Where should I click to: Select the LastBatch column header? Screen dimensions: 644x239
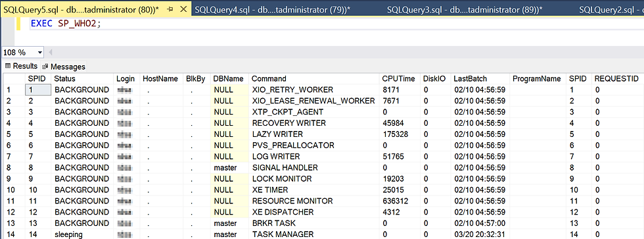pyautogui.click(x=480, y=78)
